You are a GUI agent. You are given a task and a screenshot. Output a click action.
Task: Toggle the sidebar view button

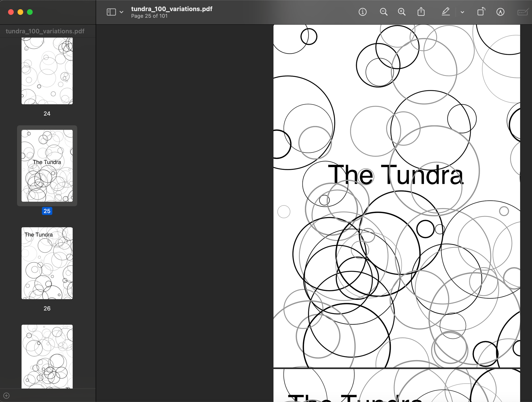point(111,12)
